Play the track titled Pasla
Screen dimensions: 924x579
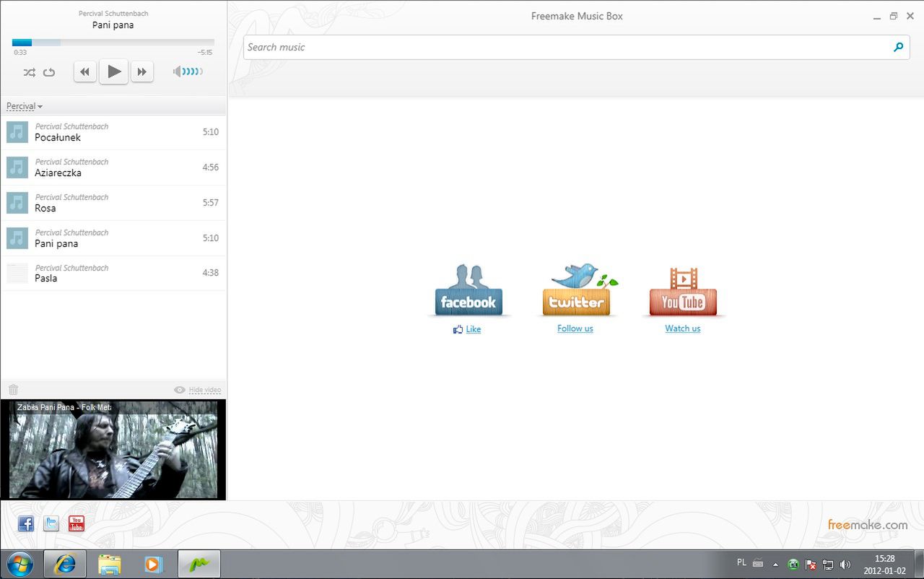[x=113, y=273]
